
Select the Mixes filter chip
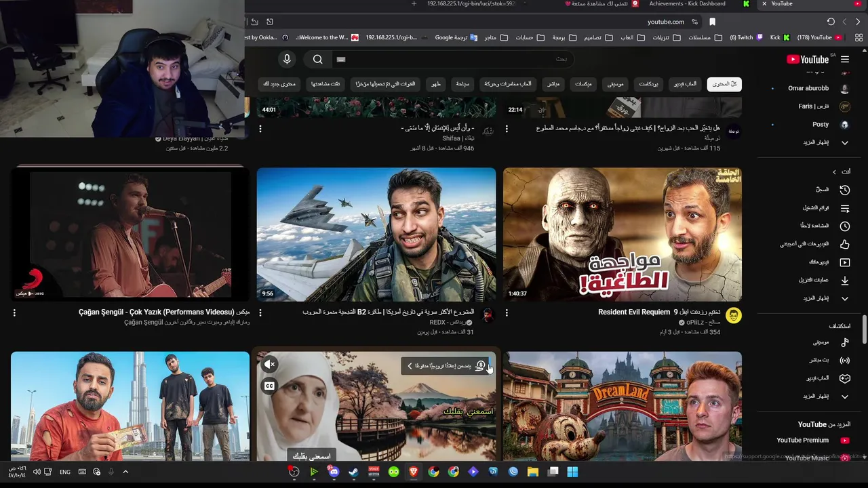[583, 84]
